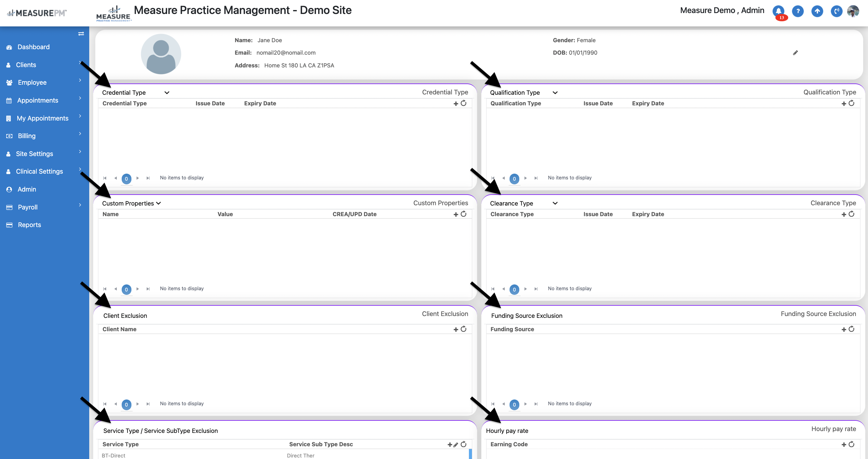The image size is (868, 459).
Task: Edit employee profile with pencil icon
Action: click(795, 53)
